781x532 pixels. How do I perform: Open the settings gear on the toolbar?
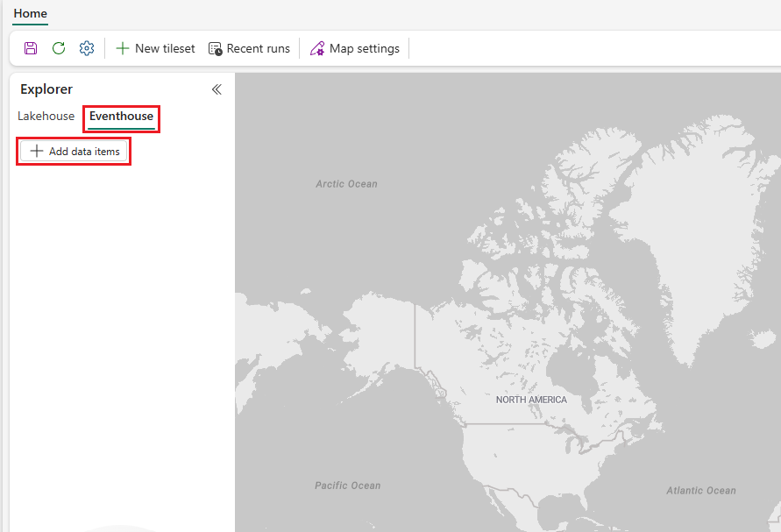[86, 48]
